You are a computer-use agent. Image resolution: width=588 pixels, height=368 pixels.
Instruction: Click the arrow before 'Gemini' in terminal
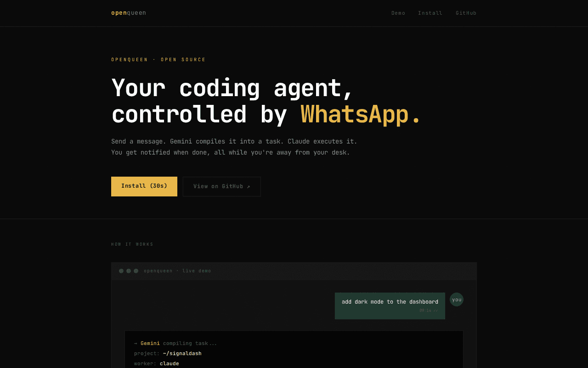(136, 343)
